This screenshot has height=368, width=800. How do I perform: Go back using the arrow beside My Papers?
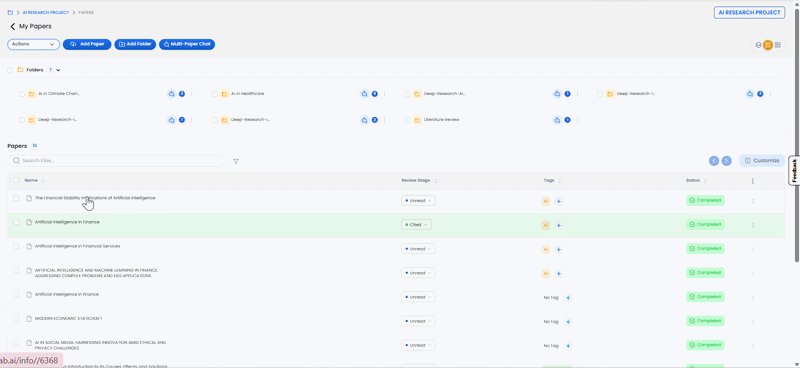[x=13, y=27]
